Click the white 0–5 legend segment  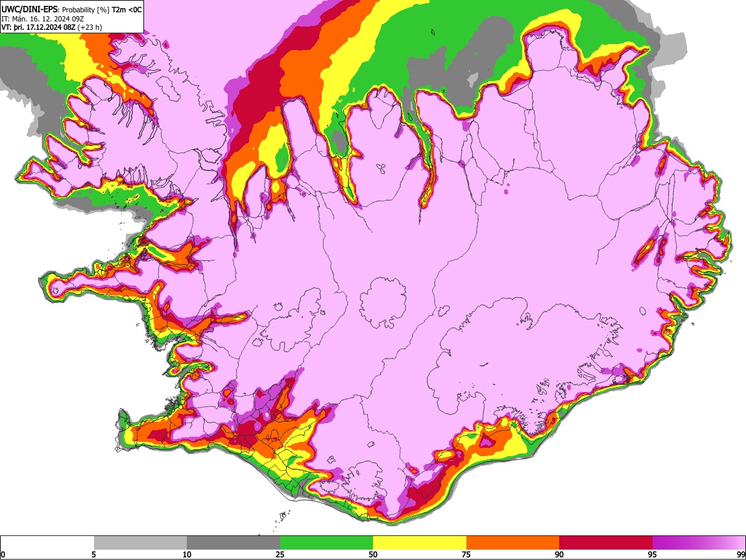pos(47,542)
